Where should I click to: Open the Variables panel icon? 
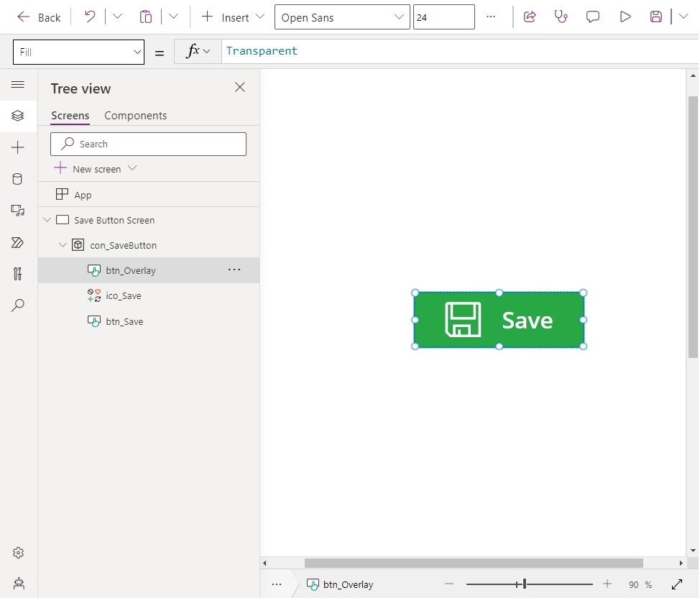tap(18, 274)
